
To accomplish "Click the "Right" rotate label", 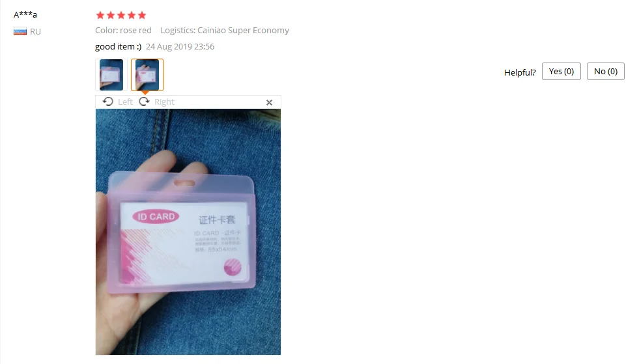I will tap(164, 102).
